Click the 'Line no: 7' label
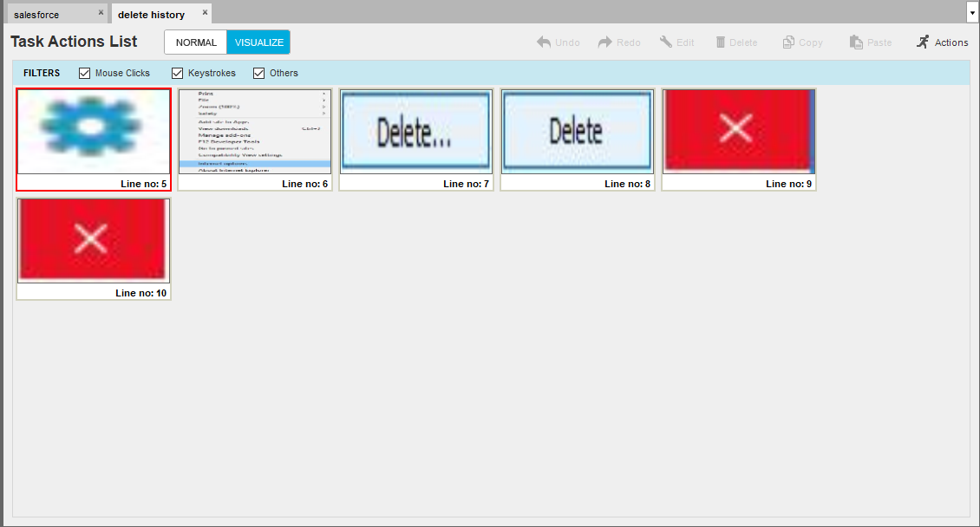980x527 pixels. point(467,184)
